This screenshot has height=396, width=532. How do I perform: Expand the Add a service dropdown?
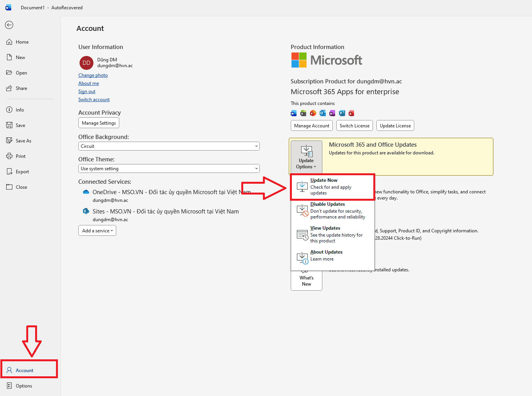(x=97, y=231)
